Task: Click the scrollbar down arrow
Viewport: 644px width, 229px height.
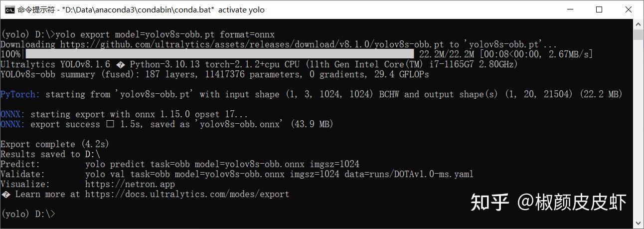Action: 638,224
